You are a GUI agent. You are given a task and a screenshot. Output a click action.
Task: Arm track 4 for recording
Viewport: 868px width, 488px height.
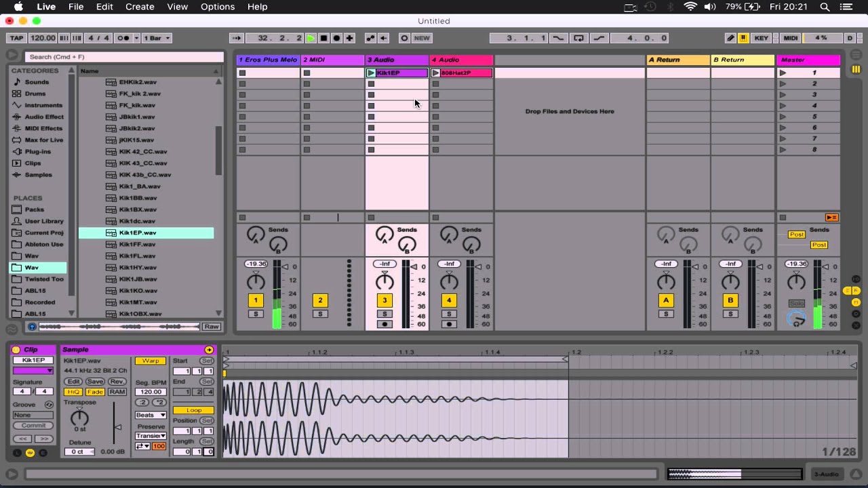pos(449,324)
